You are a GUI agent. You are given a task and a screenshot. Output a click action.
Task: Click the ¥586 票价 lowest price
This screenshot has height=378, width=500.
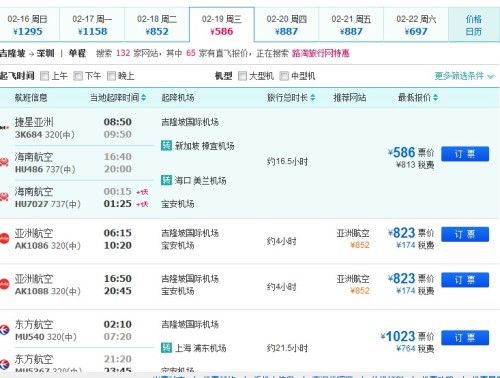411,152
